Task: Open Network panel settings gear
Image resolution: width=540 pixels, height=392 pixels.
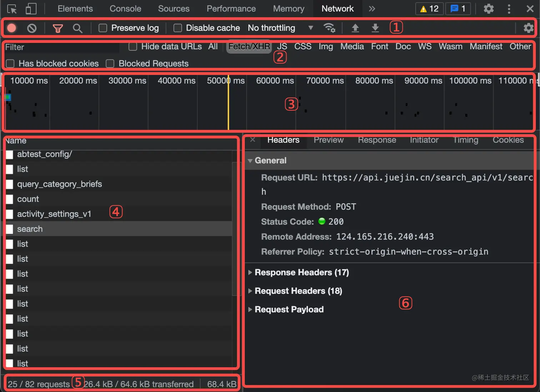Action: 528,28
